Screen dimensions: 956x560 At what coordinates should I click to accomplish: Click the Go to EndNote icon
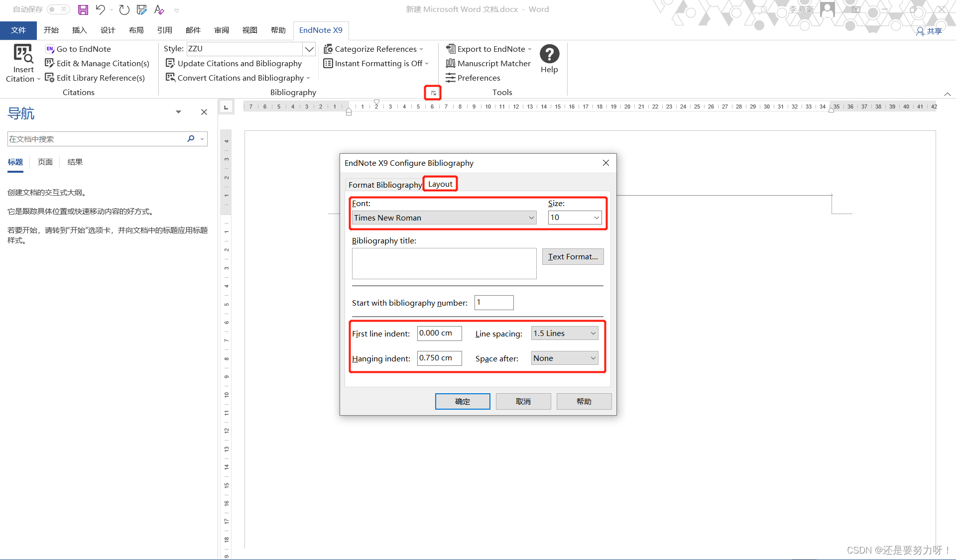click(50, 49)
